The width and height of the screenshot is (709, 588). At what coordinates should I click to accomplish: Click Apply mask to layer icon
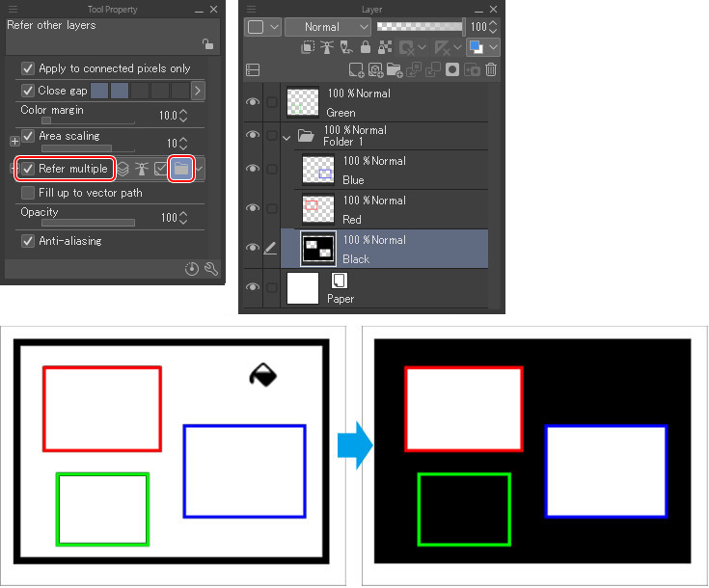(x=472, y=70)
